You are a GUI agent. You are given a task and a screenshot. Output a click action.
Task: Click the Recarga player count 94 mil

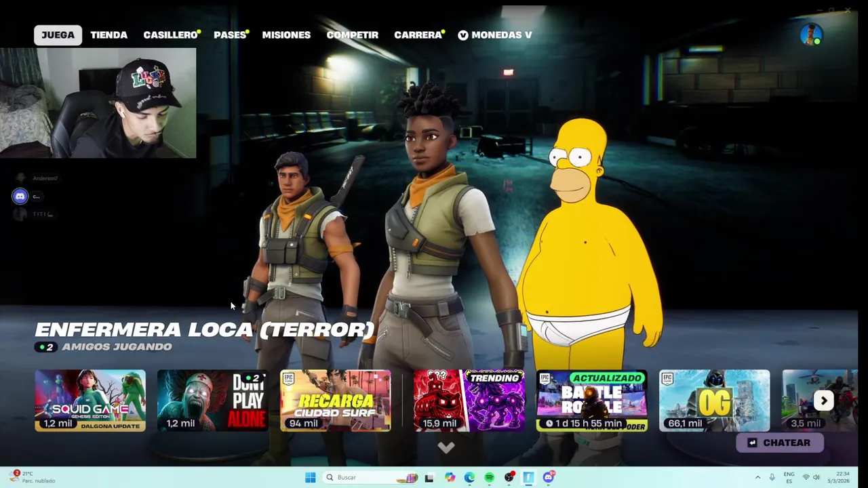[x=303, y=423]
